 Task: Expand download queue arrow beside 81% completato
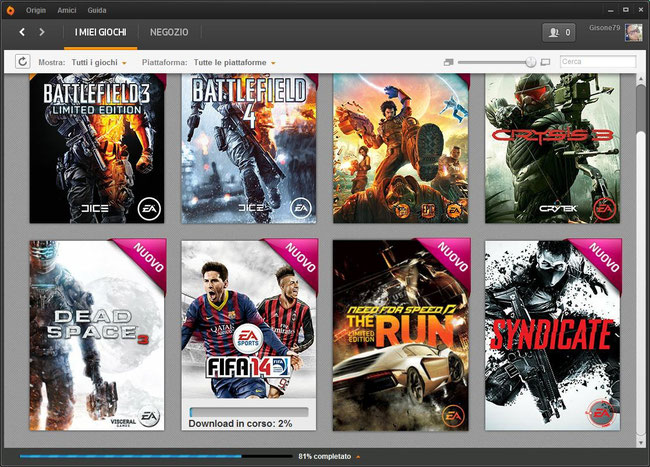pos(358,457)
